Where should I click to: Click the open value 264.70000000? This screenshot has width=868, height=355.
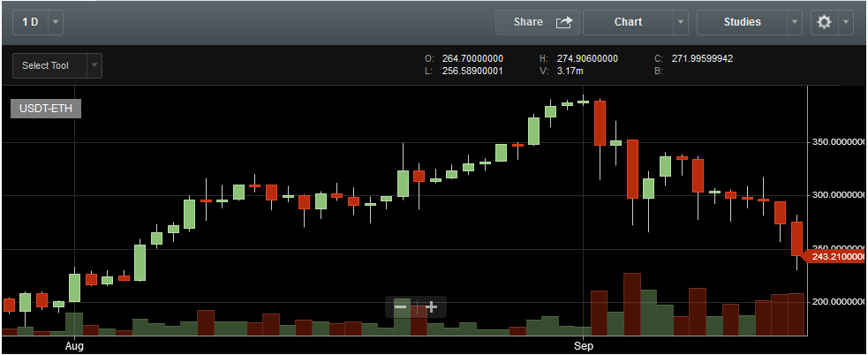[472, 58]
